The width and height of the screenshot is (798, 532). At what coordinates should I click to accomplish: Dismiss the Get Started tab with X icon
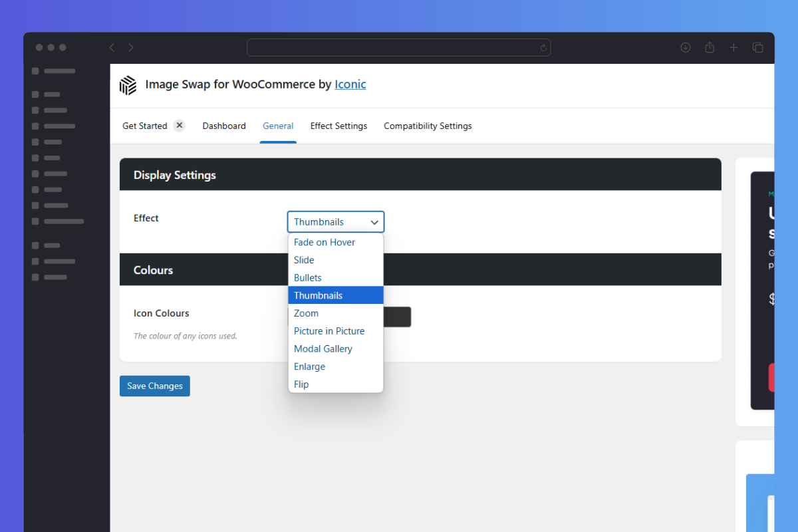[x=179, y=126]
